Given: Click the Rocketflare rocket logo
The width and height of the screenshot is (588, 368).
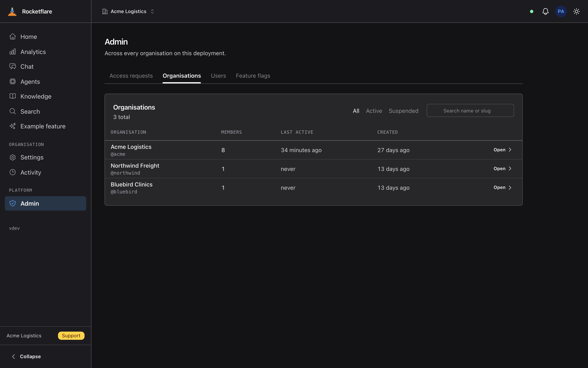Looking at the screenshot, I should click(12, 11).
